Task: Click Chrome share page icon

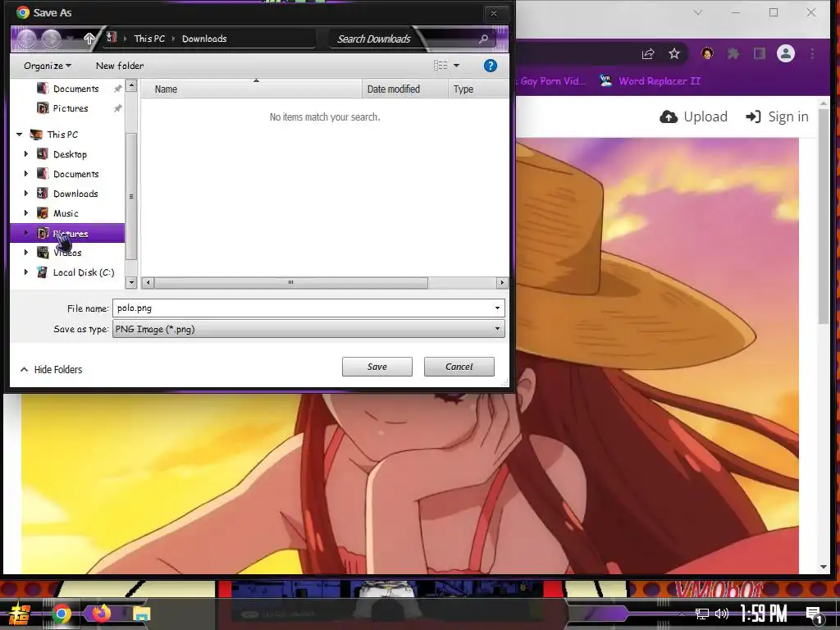Action: [x=648, y=53]
